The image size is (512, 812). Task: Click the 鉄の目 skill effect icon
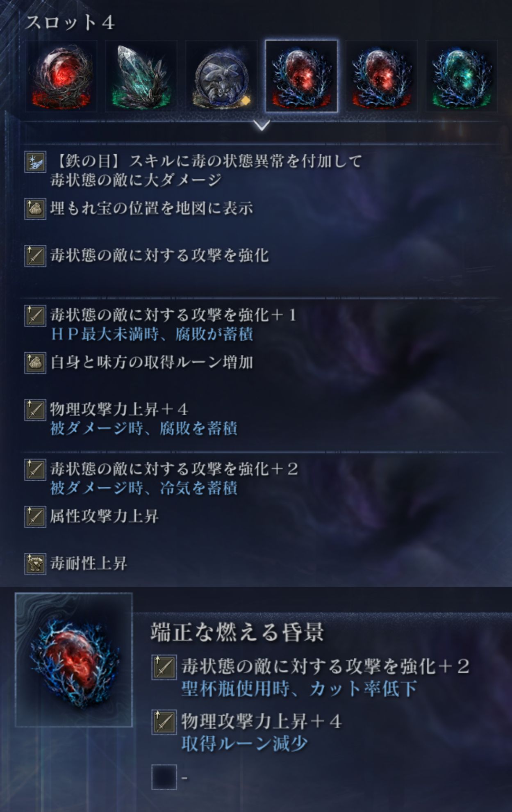(35, 162)
